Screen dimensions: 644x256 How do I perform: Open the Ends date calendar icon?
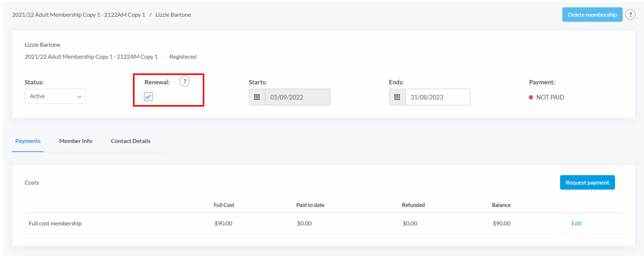tap(397, 97)
